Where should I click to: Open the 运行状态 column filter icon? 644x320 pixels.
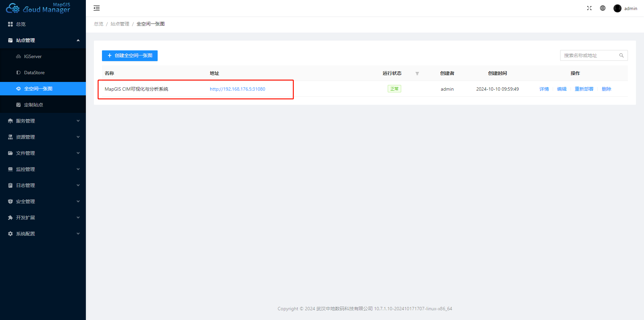click(417, 74)
